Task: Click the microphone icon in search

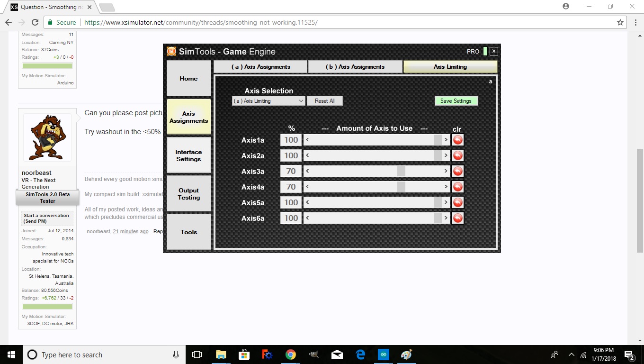Action: coord(176,355)
